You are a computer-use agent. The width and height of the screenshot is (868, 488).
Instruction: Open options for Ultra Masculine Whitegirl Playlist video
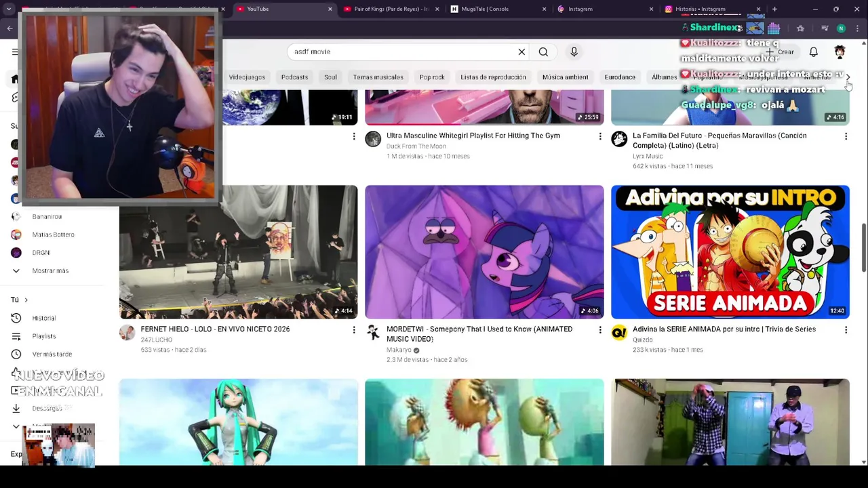pos(599,136)
